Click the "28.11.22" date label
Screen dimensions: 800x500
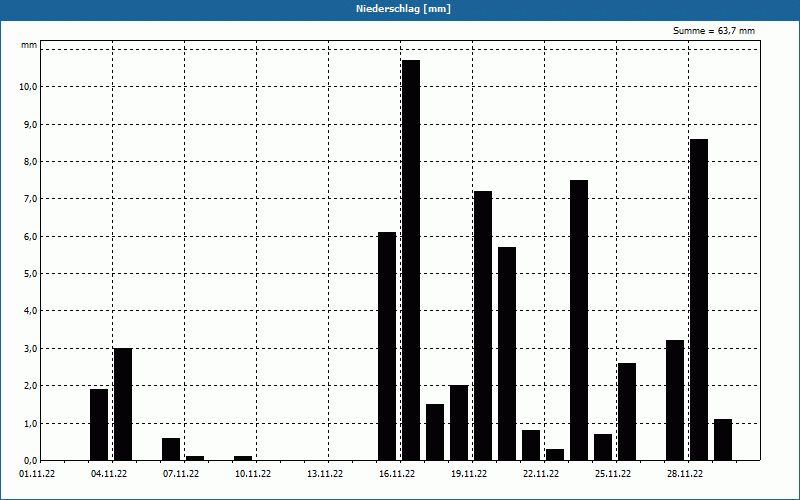685,474
